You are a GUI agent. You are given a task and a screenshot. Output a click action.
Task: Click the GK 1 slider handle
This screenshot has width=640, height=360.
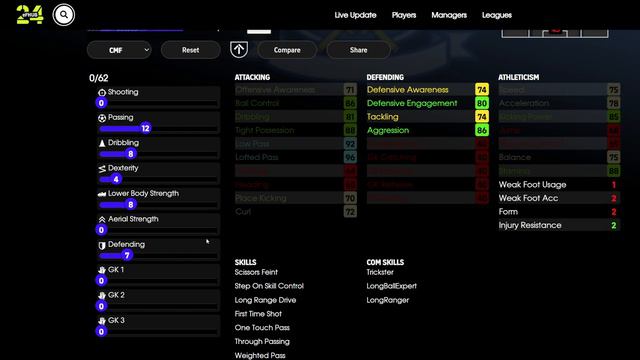[x=101, y=281]
